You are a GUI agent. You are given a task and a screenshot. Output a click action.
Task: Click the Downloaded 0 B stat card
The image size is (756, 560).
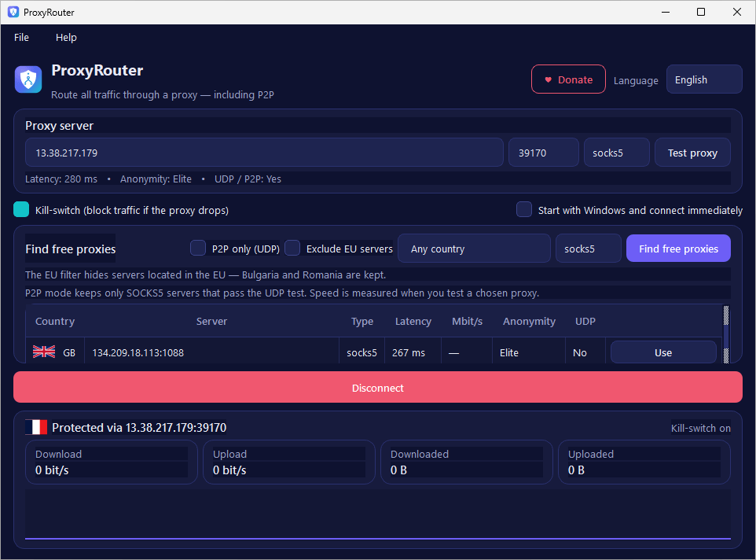(466, 462)
